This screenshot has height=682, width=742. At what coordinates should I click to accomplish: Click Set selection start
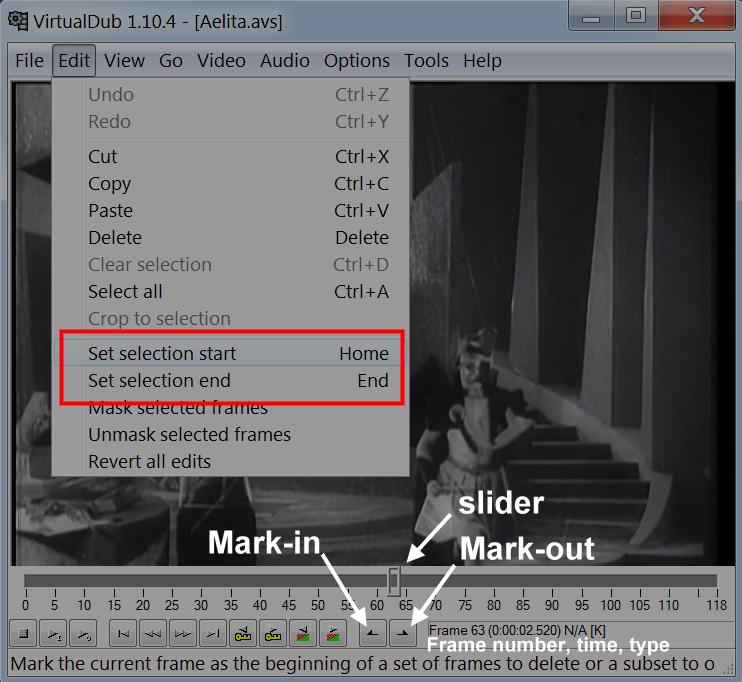point(231,353)
